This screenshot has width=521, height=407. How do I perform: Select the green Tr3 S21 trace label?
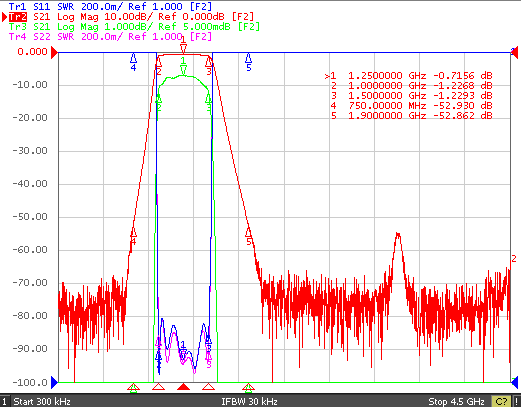[134, 26]
